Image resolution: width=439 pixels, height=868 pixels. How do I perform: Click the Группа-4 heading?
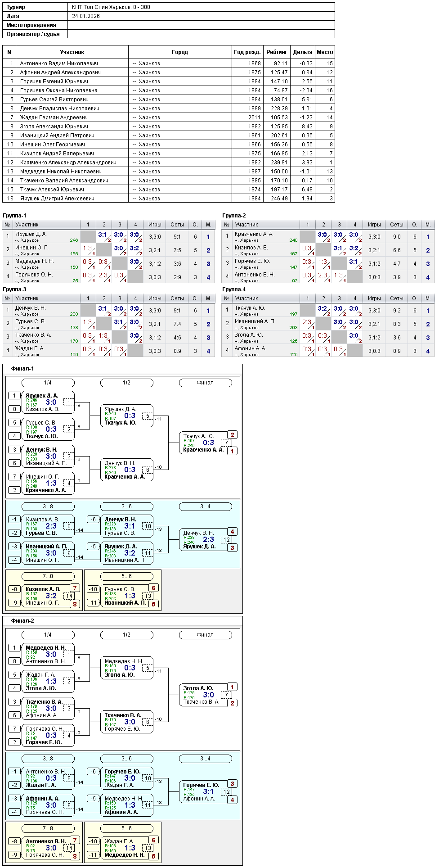pyautogui.click(x=234, y=289)
